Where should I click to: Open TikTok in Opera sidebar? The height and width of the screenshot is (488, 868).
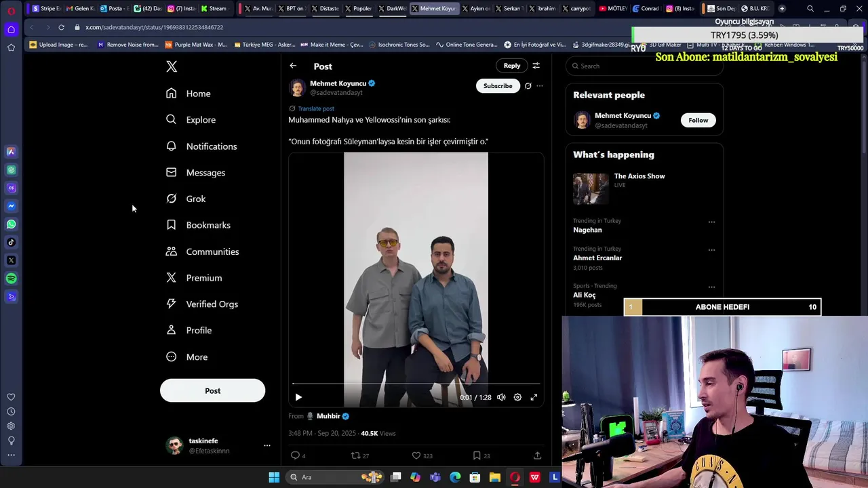(11, 242)
